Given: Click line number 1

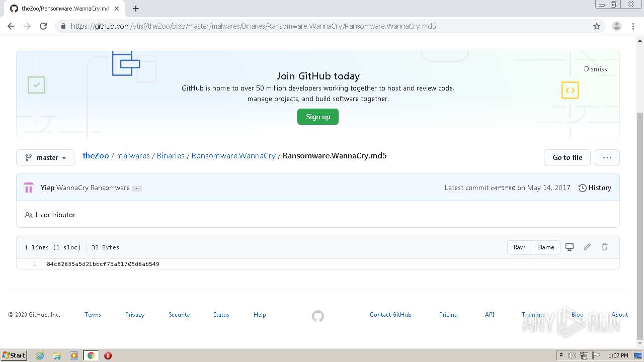Looking at the screenshot, I should coord(35,264).
